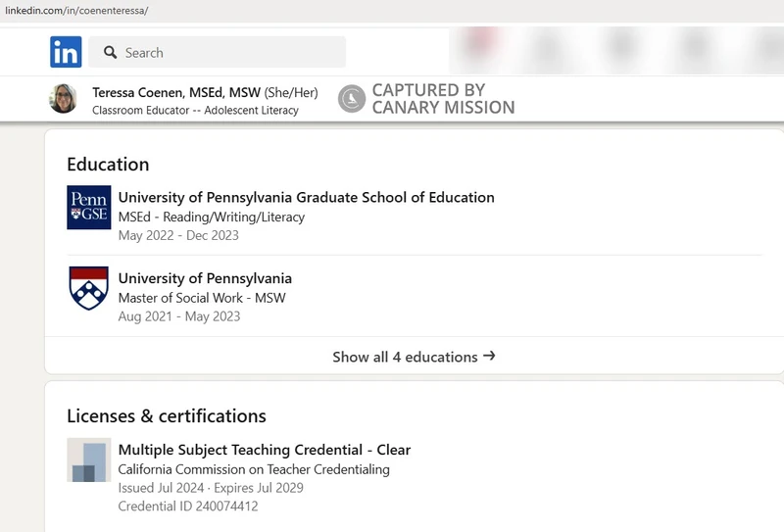Screen dimensions: 784x532
Task: Click the MSEd Reading/Writing/Literacy degree line
Action: (211, 217)
